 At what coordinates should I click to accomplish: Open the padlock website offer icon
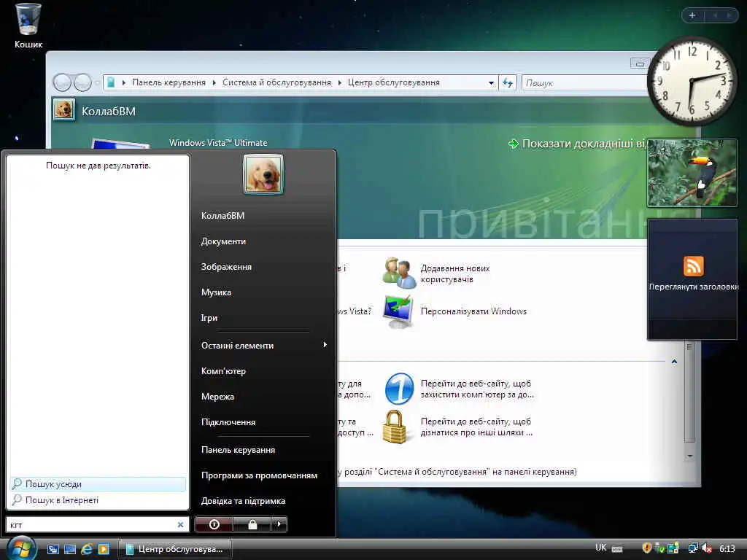pyautogui.click(x=395, y=427)
